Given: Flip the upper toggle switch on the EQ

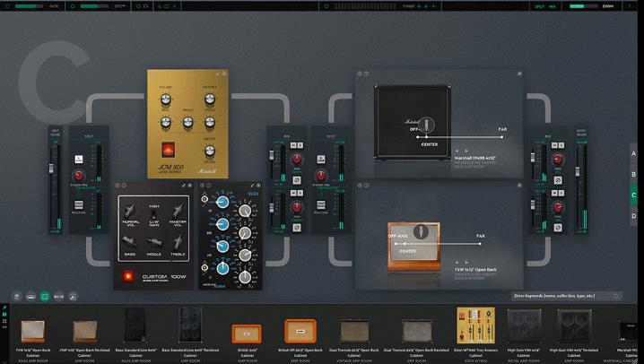Looking at the screenshot, I should 205,199.
